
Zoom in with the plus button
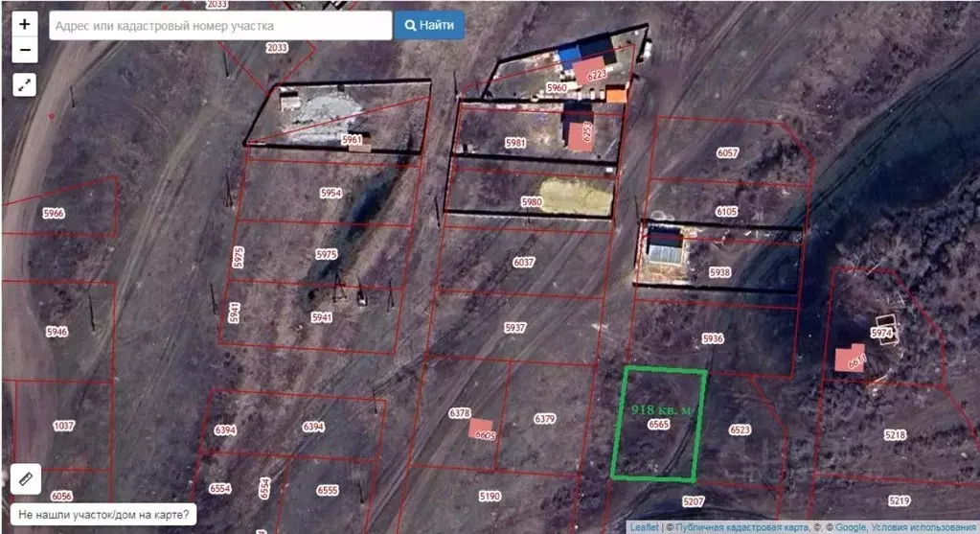pos(24,24)
